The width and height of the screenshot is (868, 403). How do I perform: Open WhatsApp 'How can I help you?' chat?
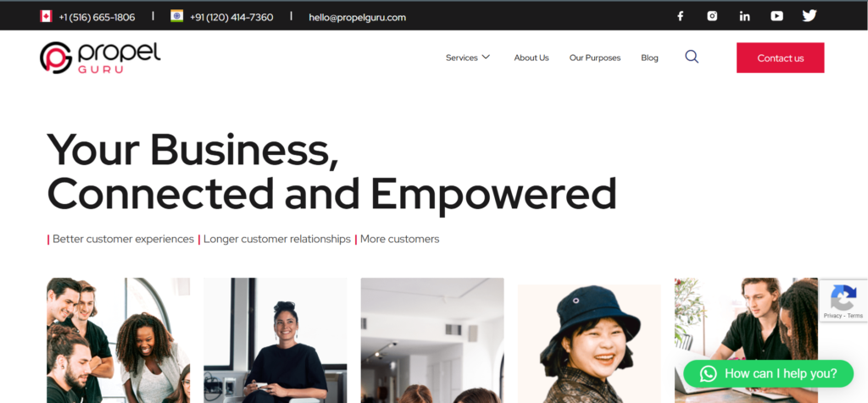click(768, 373)
